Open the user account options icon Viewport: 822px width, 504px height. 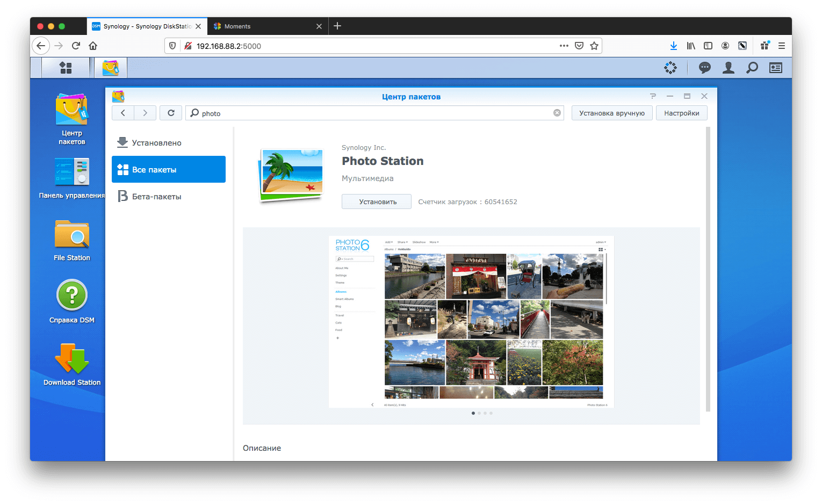pos(728,68)
